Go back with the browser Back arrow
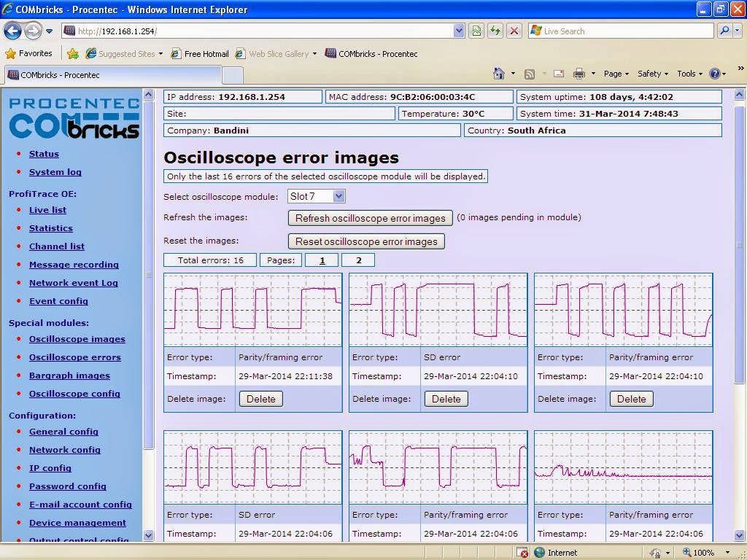747x560 pixels. (x=13, y=31)
